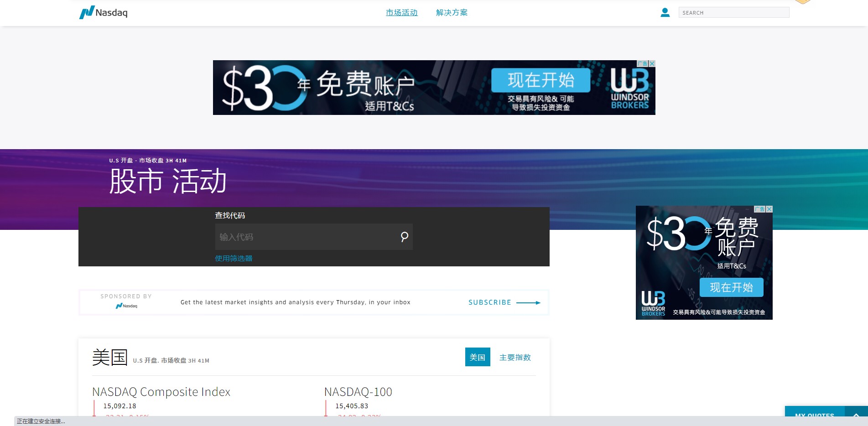Click the 15,405.83 NASDAQ-100 value
Screen dimensions: 868x426
pos(352,406)
